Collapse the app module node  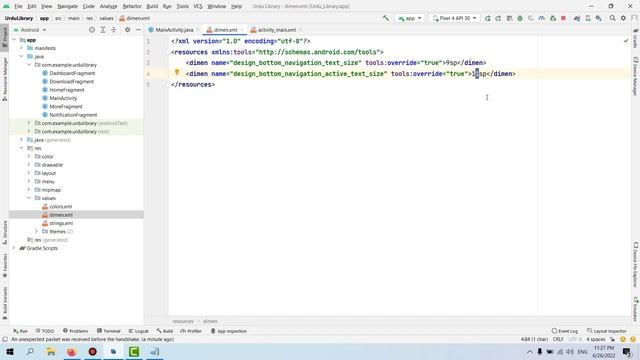pos(14,40)
